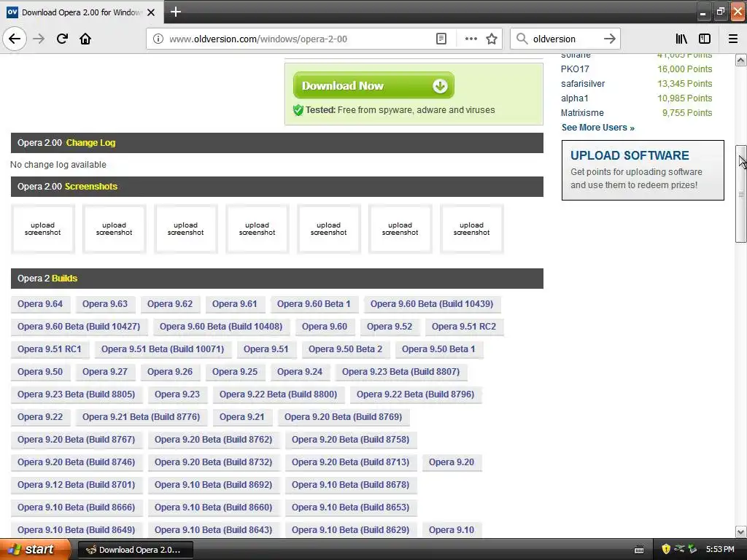Click the security shield tray icon
The height and width of the screenshot is (560, 747).
pos(666,549)
